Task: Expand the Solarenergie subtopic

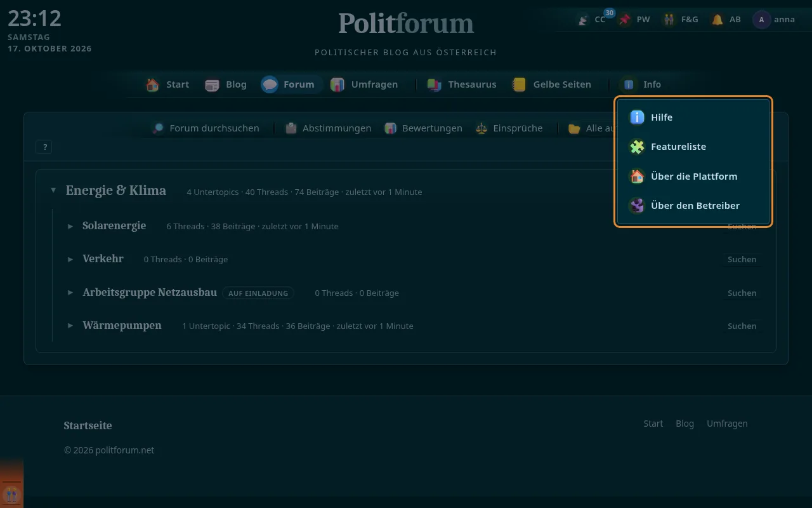Action: [x=70, y=226]
